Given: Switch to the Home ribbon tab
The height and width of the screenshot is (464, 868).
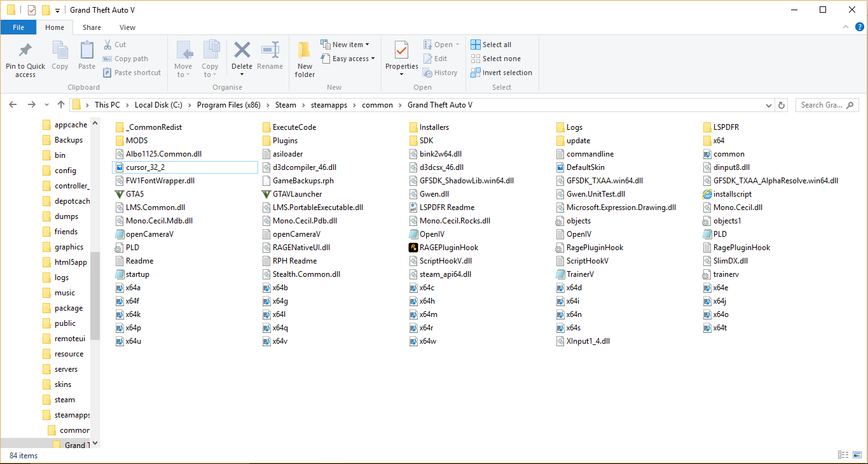Looking at the screenshot, I should (x=55, y=27).
